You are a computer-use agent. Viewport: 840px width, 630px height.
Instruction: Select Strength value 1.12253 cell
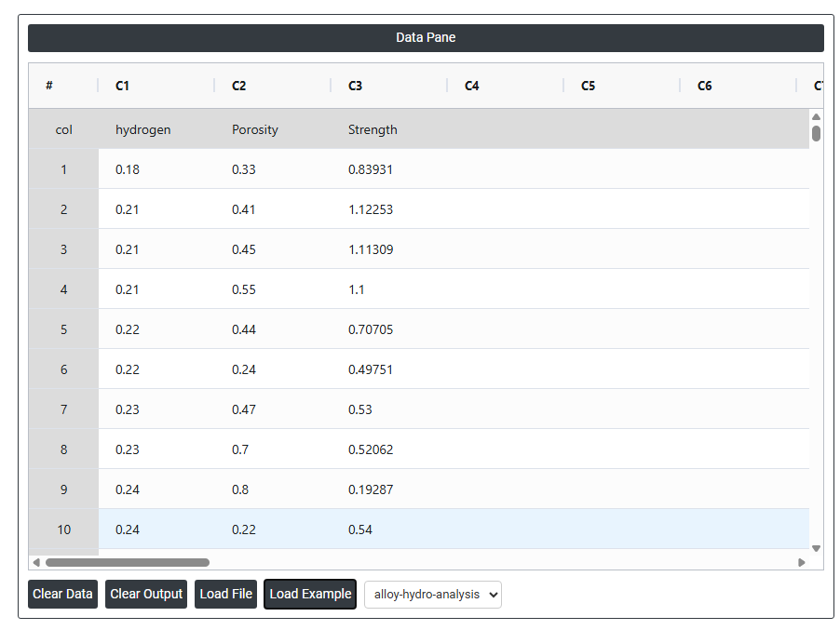(x=388, y=209)
